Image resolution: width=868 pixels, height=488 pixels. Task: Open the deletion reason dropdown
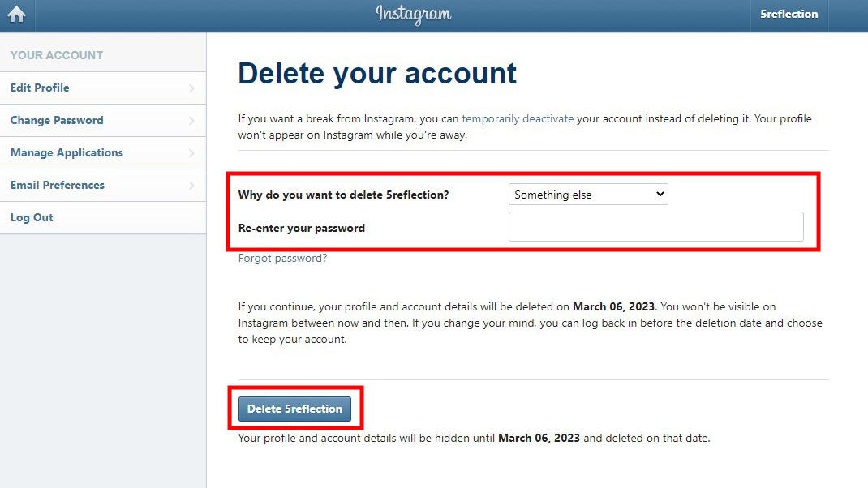pos(588,195)
